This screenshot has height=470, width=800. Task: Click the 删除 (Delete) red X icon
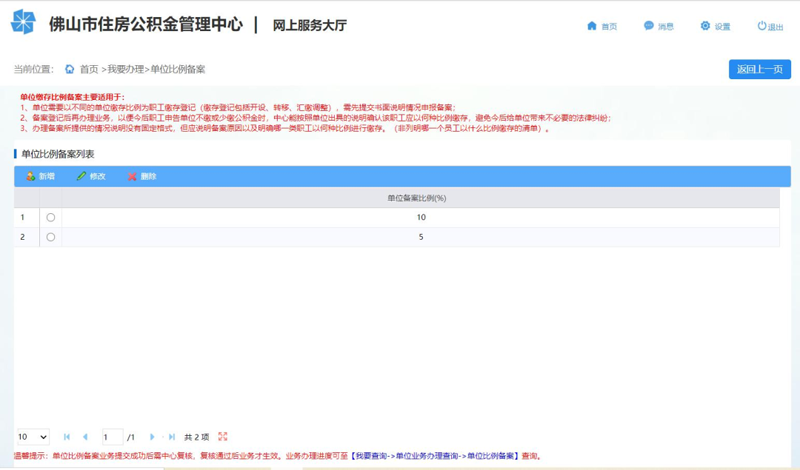click(x=132, y=177)
